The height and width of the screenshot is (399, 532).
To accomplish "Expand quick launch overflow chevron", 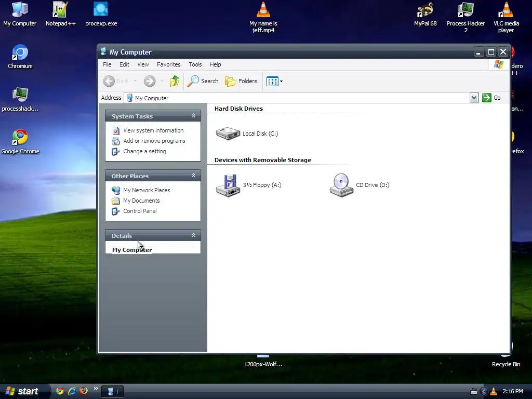I will coord(96,389).
